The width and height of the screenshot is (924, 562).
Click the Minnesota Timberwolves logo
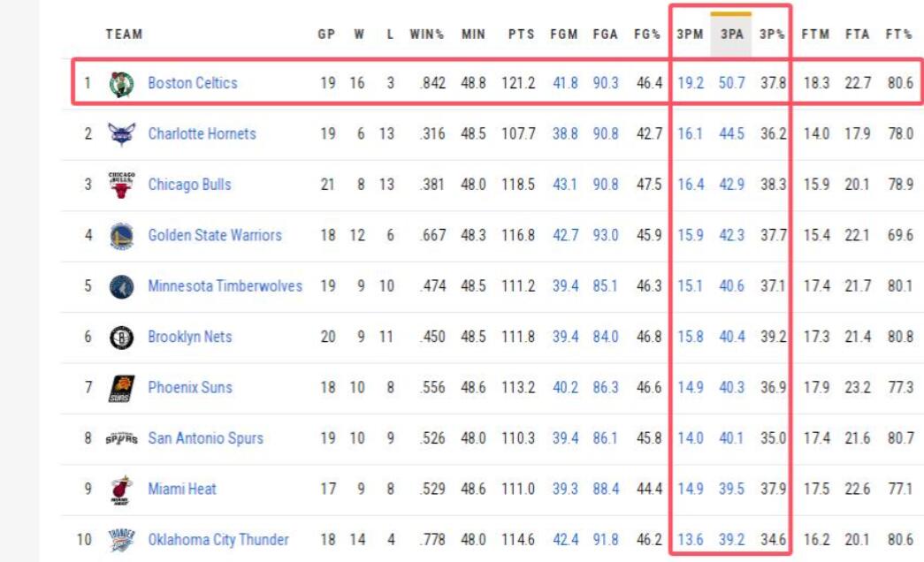121,286
